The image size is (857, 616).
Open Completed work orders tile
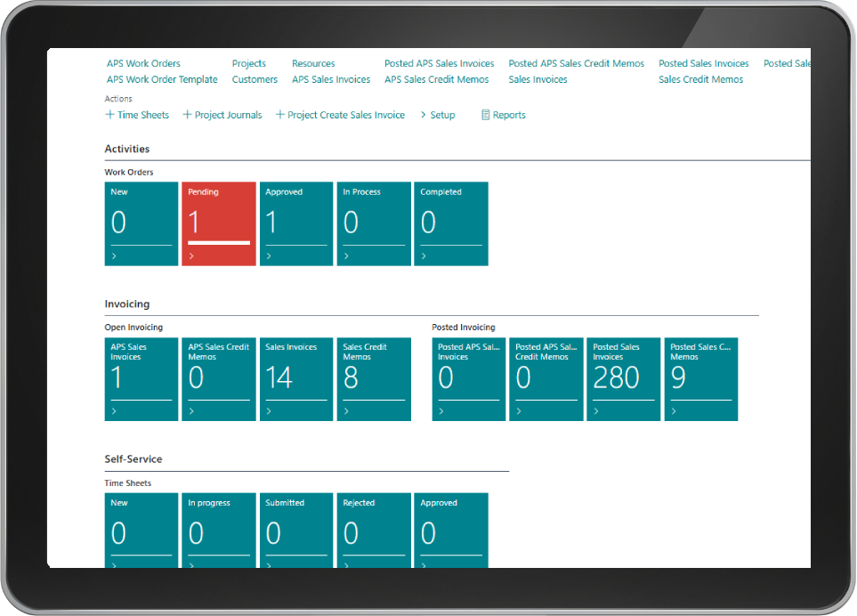(x=451, y=223)
